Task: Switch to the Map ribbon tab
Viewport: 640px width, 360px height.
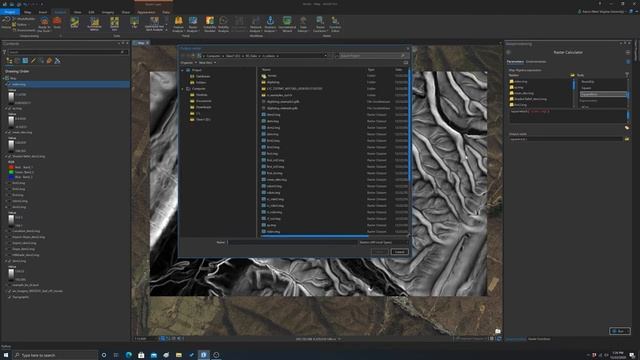Action: pos(27,12)
